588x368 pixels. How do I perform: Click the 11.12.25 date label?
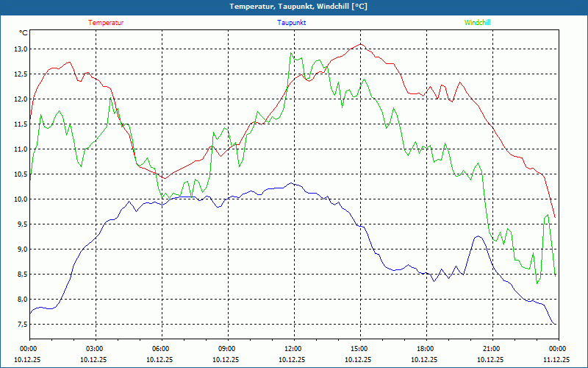click(556, 360)
